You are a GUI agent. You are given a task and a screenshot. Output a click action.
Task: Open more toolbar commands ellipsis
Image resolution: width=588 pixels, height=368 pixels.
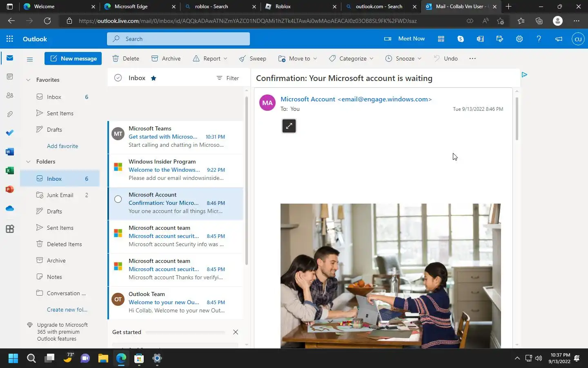click(472, 58)
